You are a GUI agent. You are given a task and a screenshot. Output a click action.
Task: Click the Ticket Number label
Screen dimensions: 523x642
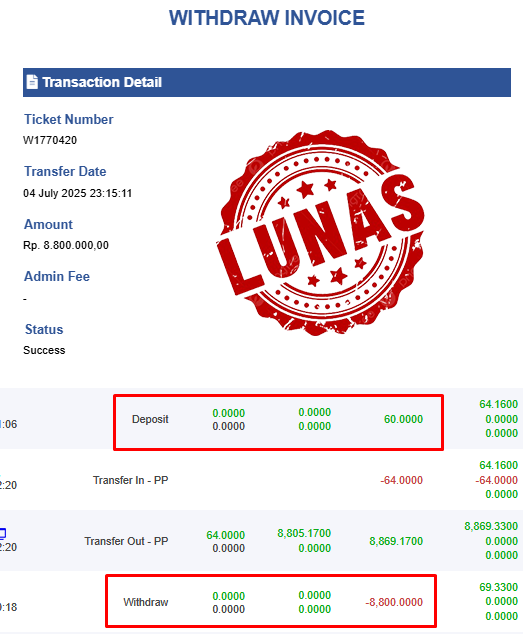click(68, 119)
